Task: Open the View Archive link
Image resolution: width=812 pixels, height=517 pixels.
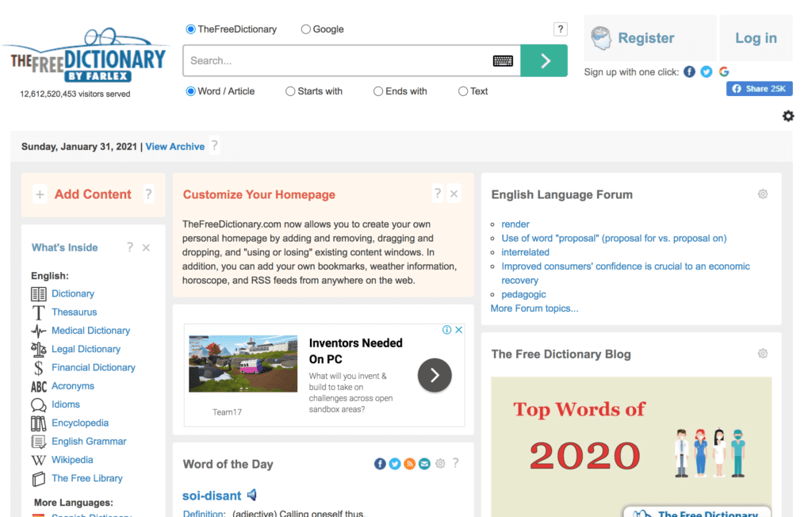Action: point(174,147)
